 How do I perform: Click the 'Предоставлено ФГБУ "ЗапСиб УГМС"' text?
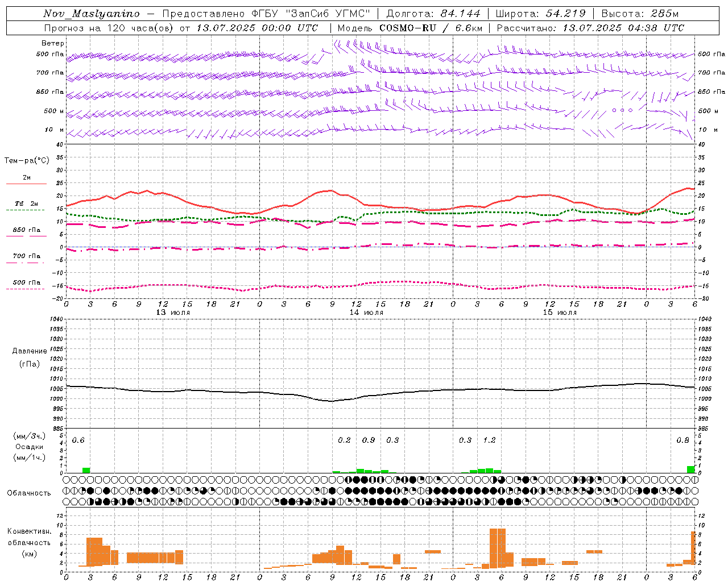266,14
